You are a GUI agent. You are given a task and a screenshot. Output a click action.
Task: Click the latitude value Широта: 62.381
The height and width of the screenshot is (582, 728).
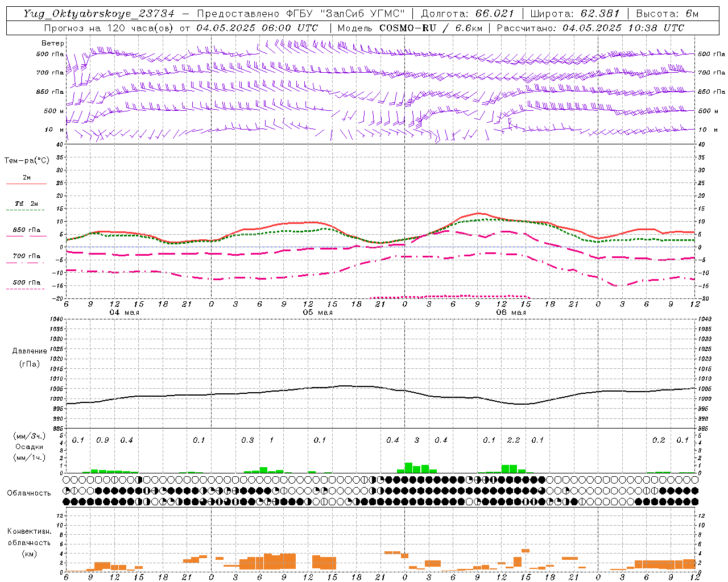coord(575,14)
